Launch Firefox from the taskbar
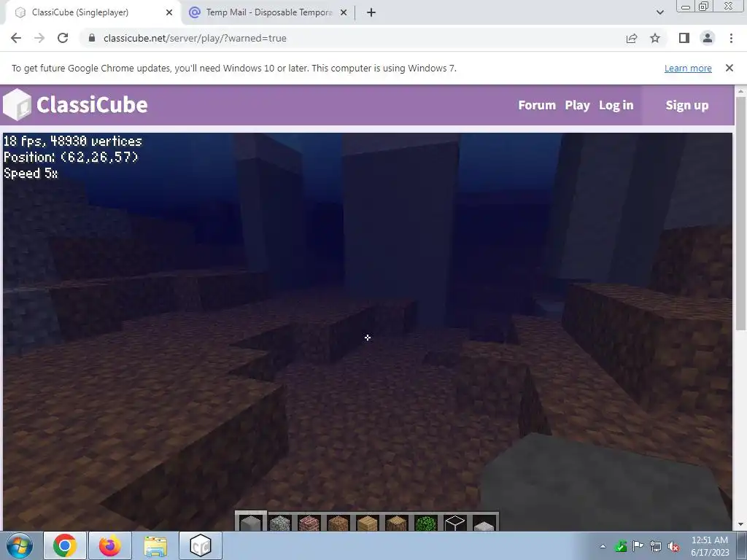This screenshot has width=747, height=560. (110, 545)
